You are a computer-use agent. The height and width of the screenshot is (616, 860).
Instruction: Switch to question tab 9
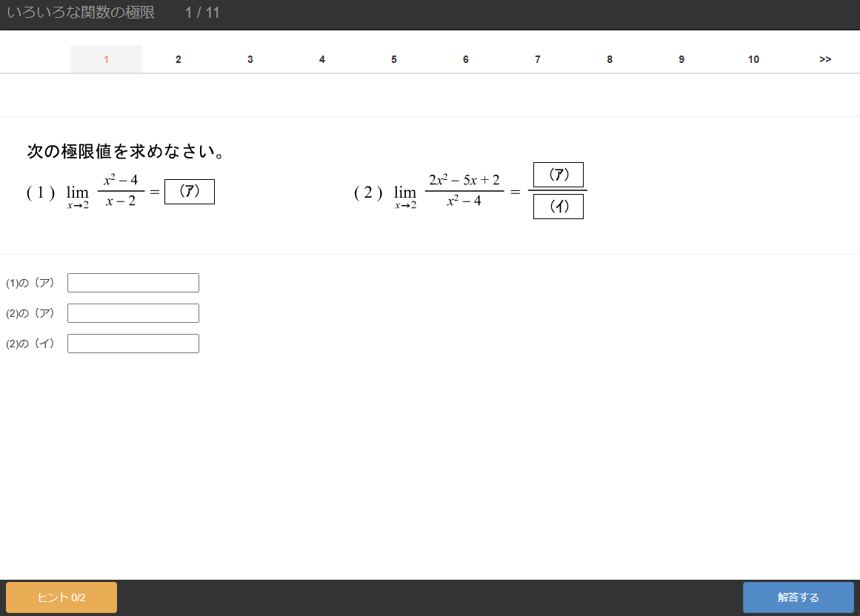click(681, 59)
